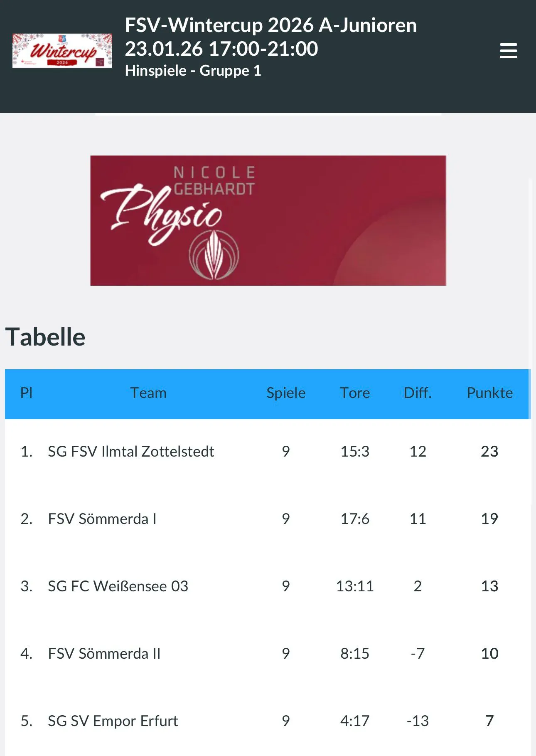Open the hamburger menu icon
Viewport: 536px width, 756px height.
coord(508,51)
